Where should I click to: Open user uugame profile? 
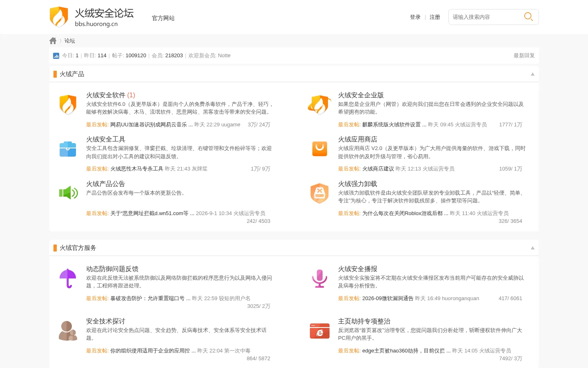(231, 125)
